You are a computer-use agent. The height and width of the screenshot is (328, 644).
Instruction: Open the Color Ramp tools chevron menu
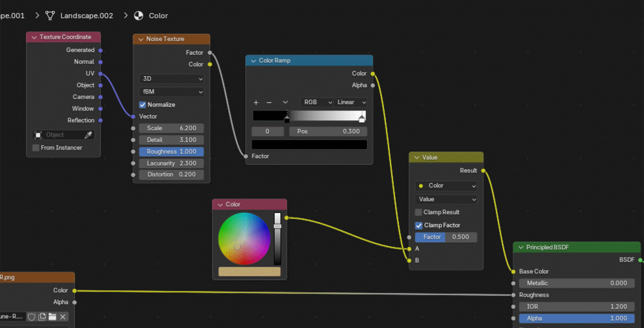pos(285,102)
